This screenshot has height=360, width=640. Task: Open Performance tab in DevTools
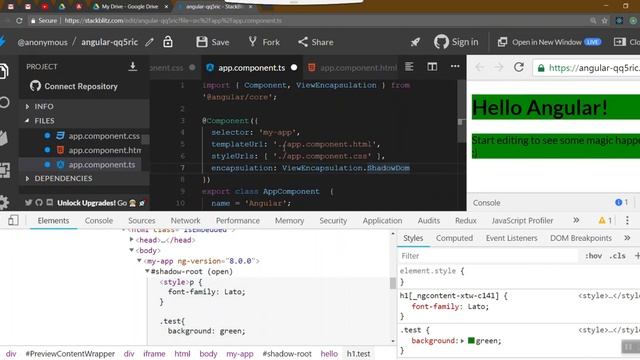[x=238, y=220]
